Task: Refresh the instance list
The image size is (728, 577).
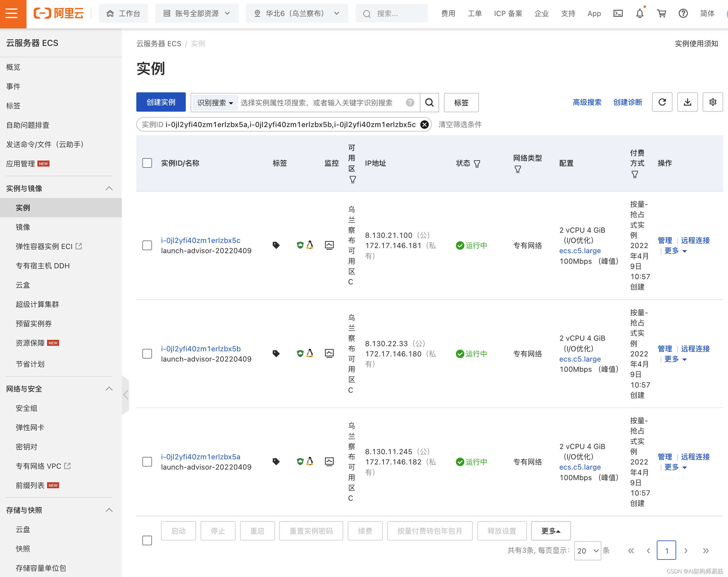Action: coord(662,102)
